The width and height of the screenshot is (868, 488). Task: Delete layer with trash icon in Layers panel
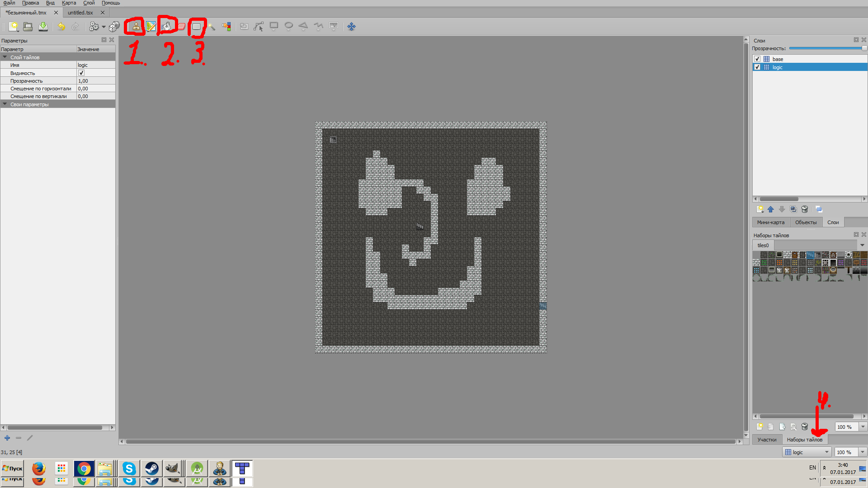[805, 209]
